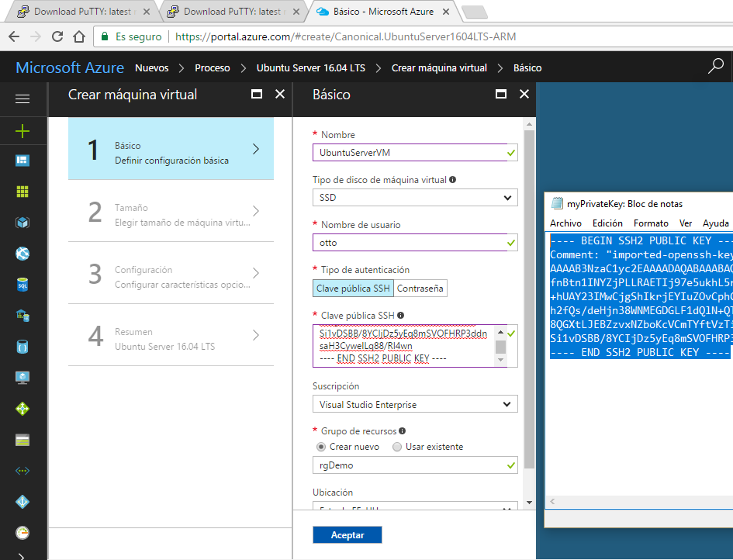
Task: Select the Usar existente radio button
Action: 397,447
